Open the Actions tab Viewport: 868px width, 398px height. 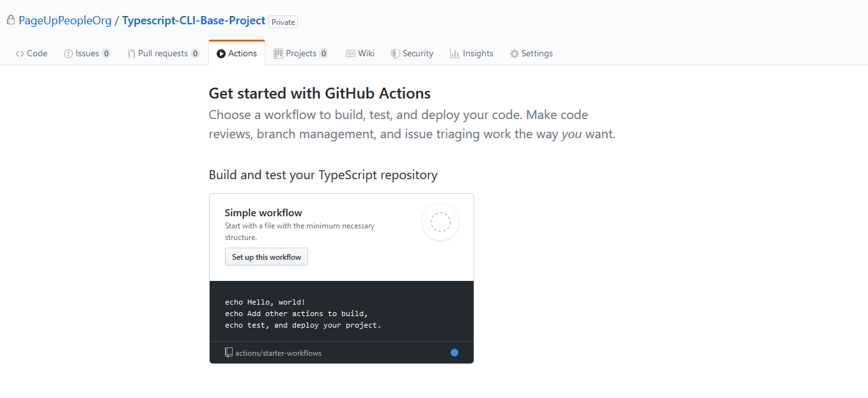tap(236, 53)
